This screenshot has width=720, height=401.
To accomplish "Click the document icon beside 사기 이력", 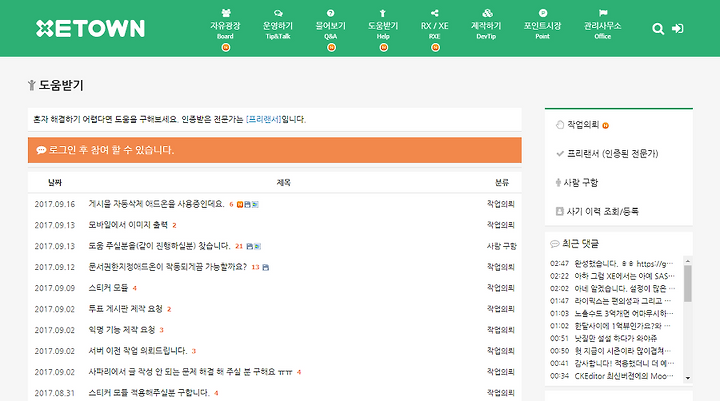I will coord(559,211).
